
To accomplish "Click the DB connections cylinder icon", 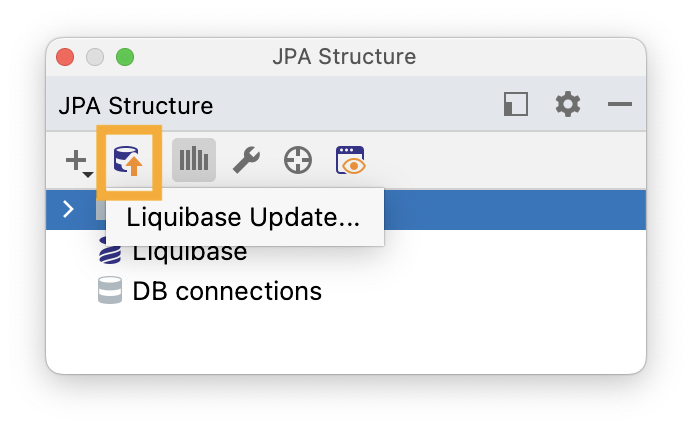I will point(110,290).
